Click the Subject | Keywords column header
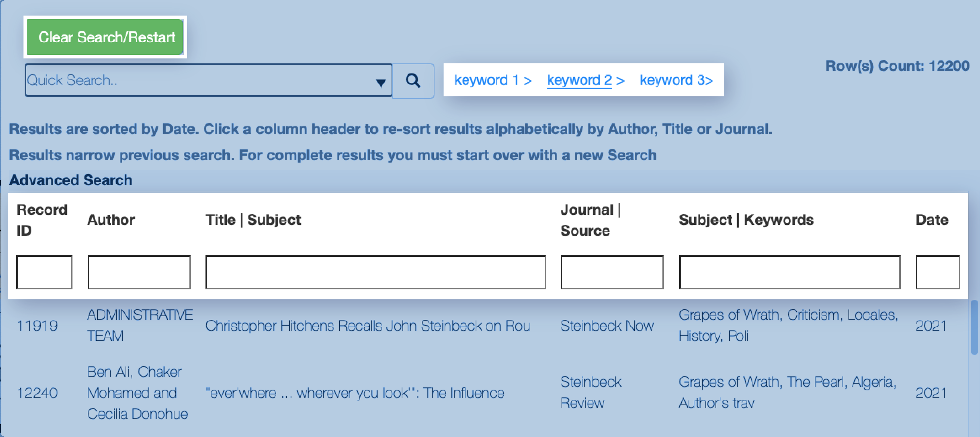Viewport: 980px width, 437px height. [x=746, y=219]
